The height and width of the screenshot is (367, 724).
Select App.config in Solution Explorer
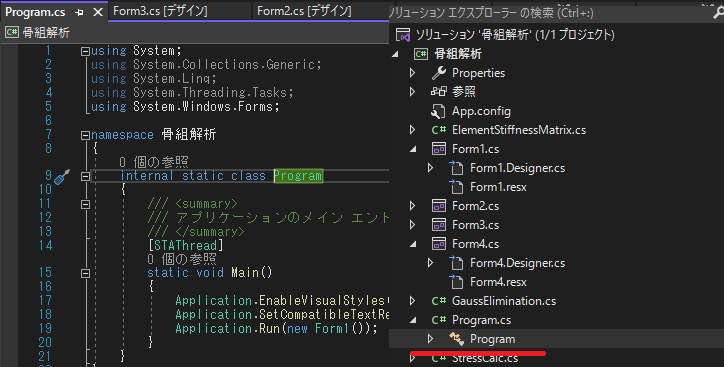(481, 111)
